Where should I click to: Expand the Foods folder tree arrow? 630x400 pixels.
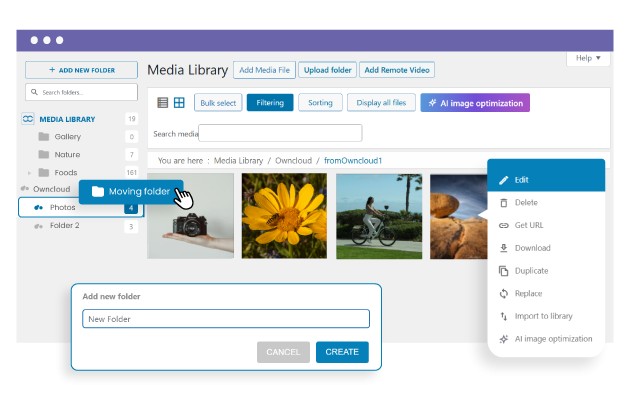tap(29, 173)
